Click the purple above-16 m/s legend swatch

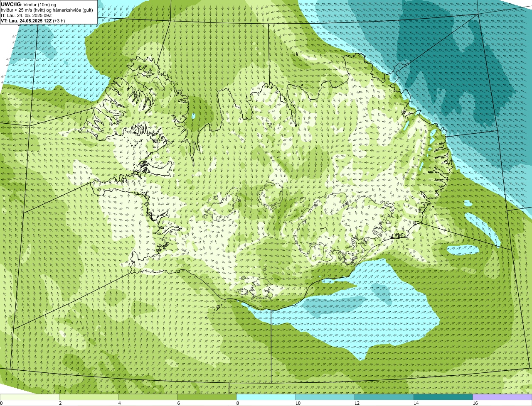click(x=502, y=397)
